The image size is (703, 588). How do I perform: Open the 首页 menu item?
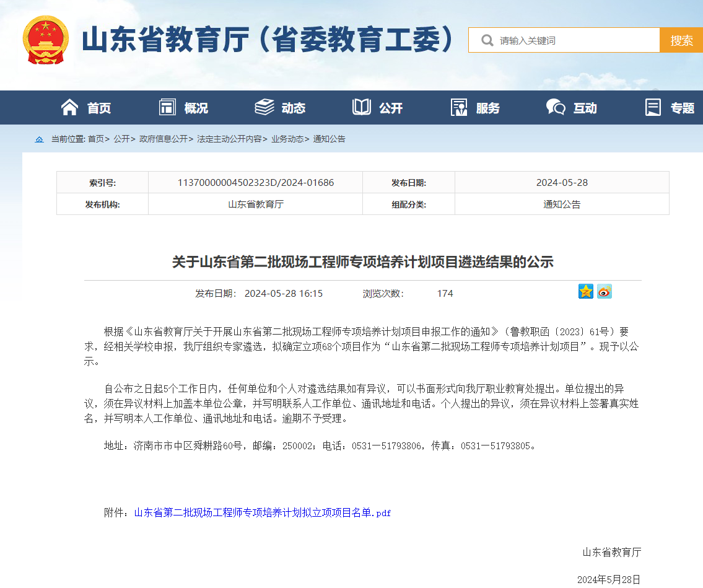tap(99, 108)
